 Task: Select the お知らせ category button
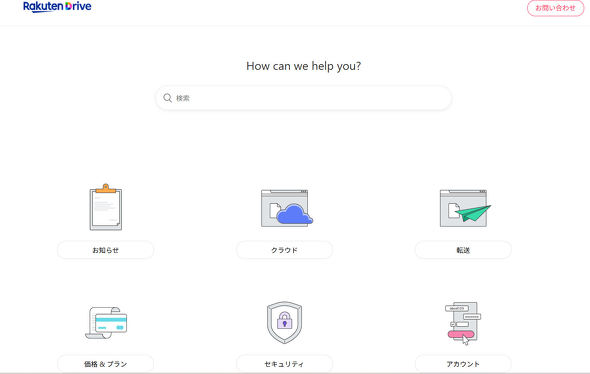point(106,250)
